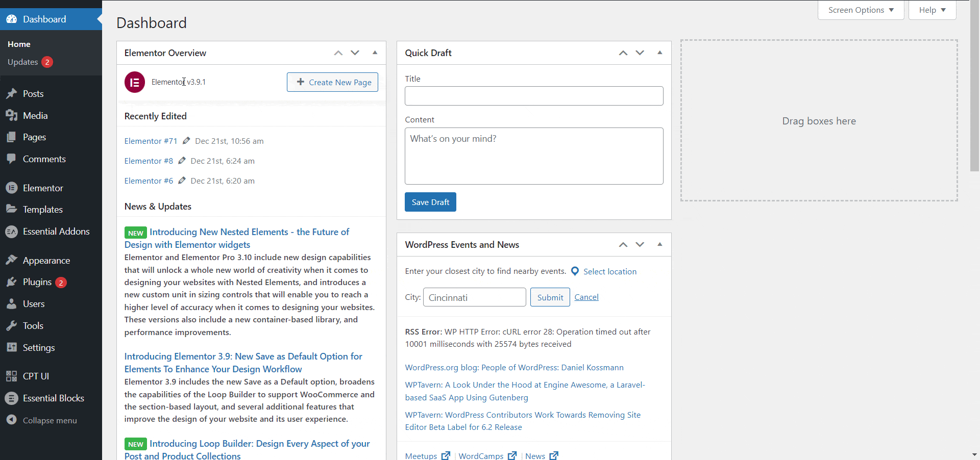The height and width of the screenshot is (460, 980).
Task: Click the Create New Page button
Action: 332,82
